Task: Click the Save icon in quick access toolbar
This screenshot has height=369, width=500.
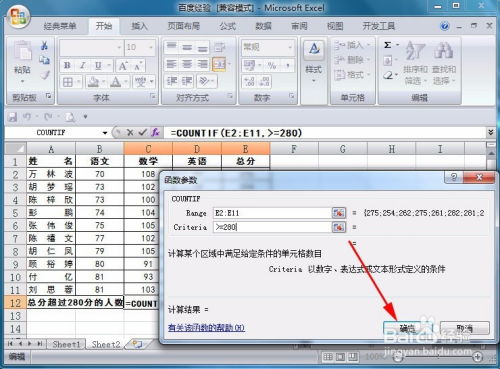Action: pos(13,117)
